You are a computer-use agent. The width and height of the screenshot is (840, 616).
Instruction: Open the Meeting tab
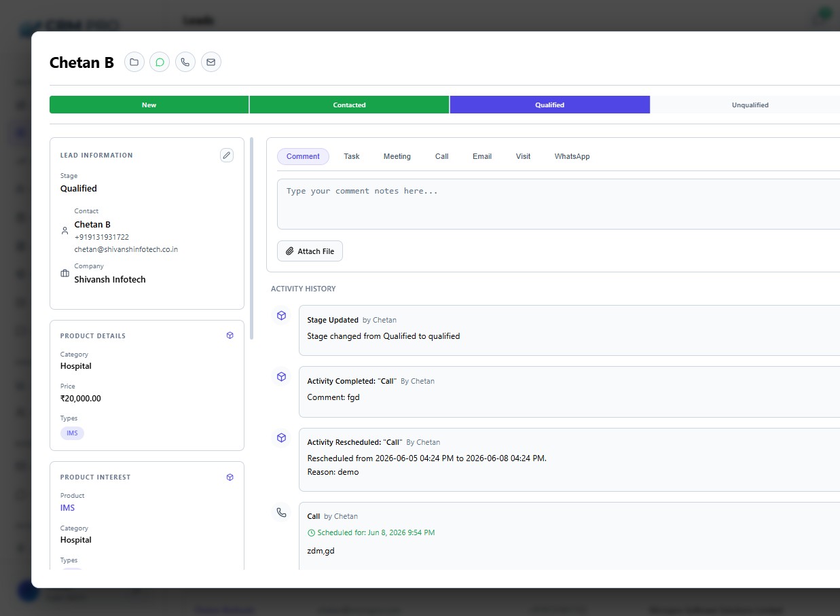click(x=397, y=156)
